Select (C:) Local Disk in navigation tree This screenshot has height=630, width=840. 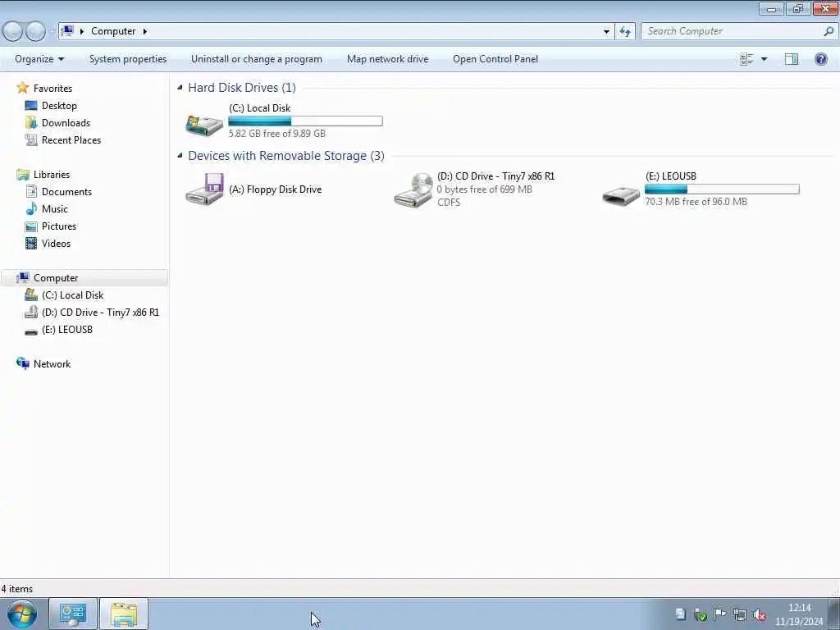[x=73, y=295]
